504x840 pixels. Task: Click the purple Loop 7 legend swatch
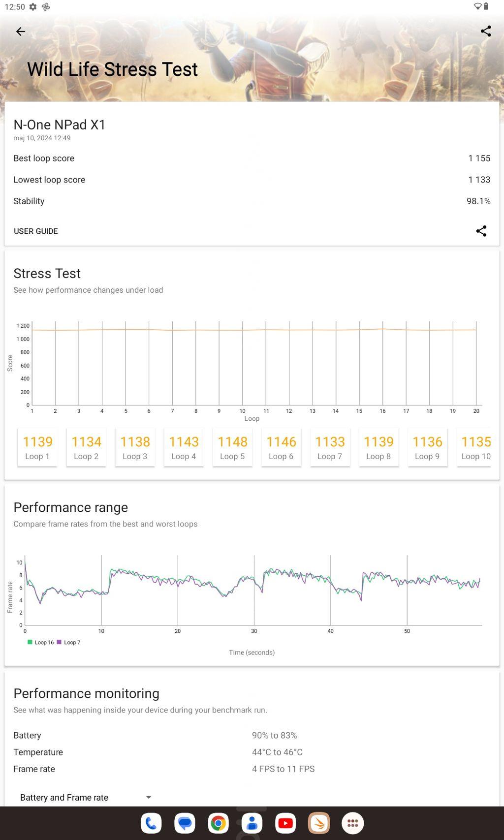pos(59,642)
